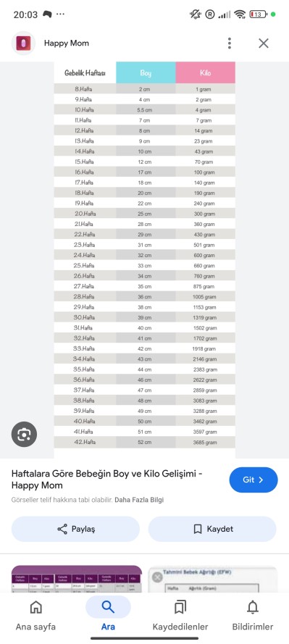Screen dimensions: 289x644
Task: Open the Haftalara Göre Bebeğin title link
Action: (106, 480)
